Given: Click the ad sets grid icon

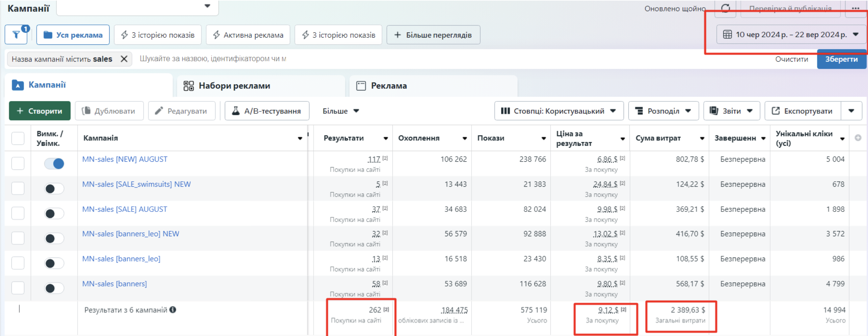Looking at the screenshot, I should [x=188, y=86].
